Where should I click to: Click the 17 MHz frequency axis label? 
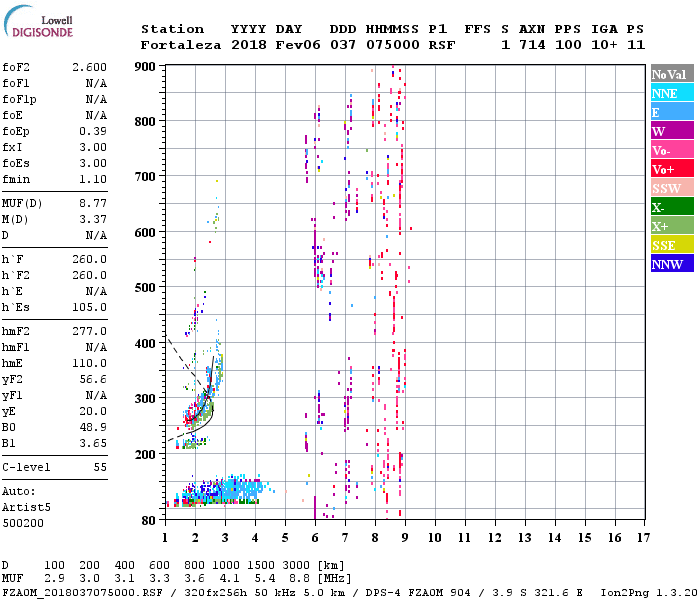pyautogui.click(x=643, y=538)
